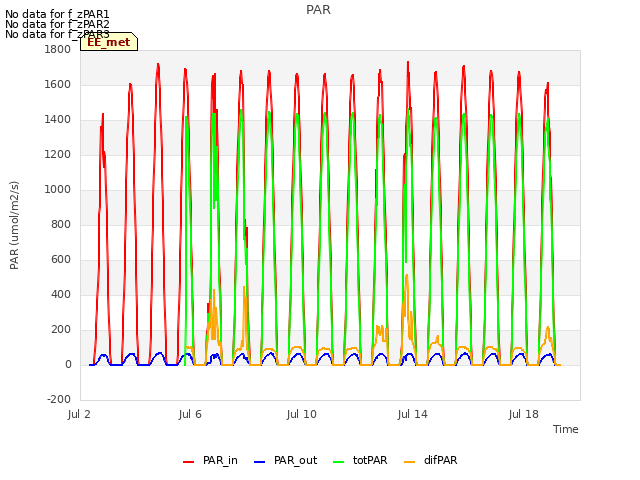The width and height of the screenshot is (640, 480).
Task: Click the blue PAR_out legend swatch
Action: [x=259, y=462]
